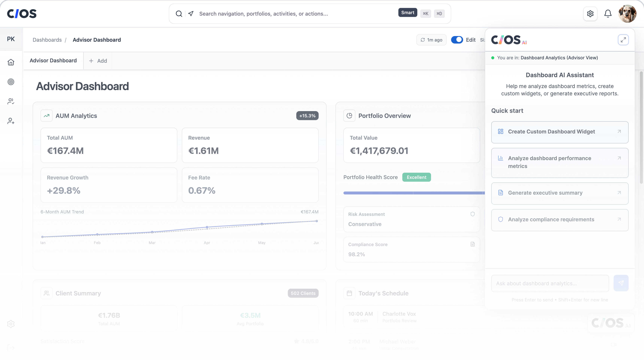Open Dashboards from the breadcrumb
Image resolution: width=644 pixels, height=360 pixels.
click(x=47, y=40)
